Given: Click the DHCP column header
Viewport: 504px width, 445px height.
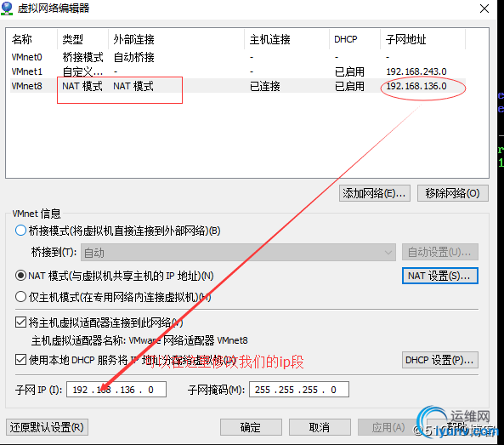Looking at the screenshot, I should click(x=355, y=39).
